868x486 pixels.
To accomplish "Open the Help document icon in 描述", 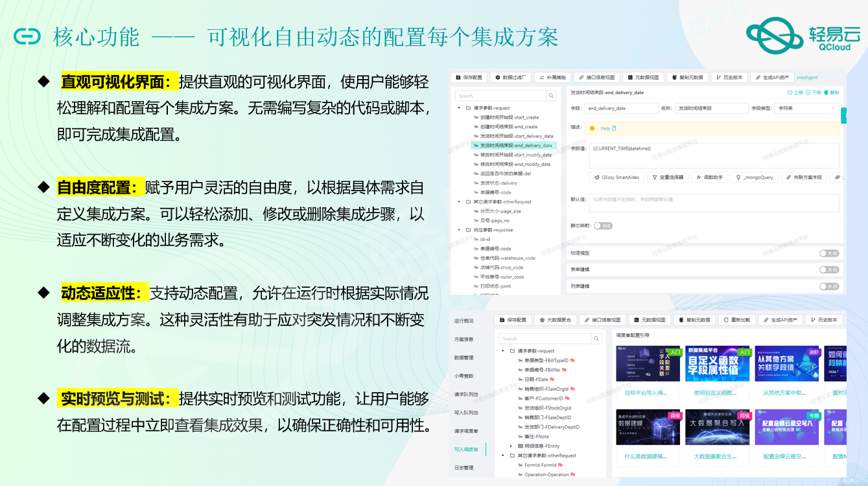I will point(614,128).
